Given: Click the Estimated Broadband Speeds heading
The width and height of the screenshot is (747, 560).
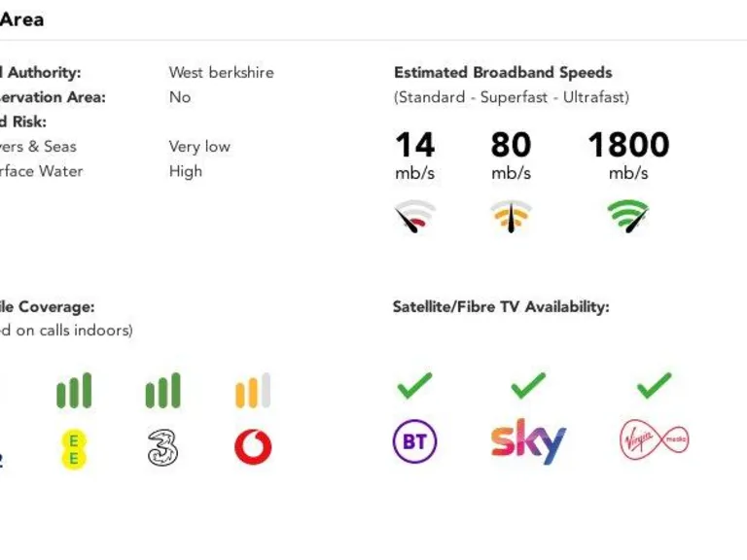Looking at the screenshot, I should point(503,73).
